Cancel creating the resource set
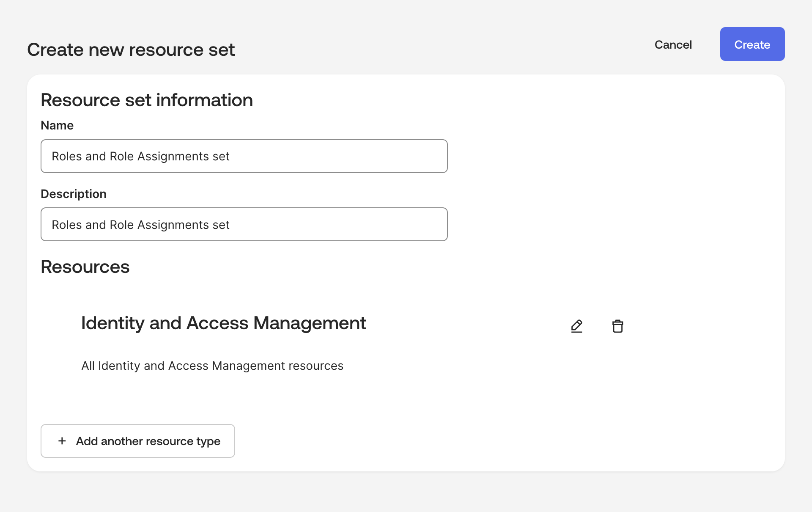Image resolution: width=812 pixels, height=512 pixels. click(x=673, y=44)
